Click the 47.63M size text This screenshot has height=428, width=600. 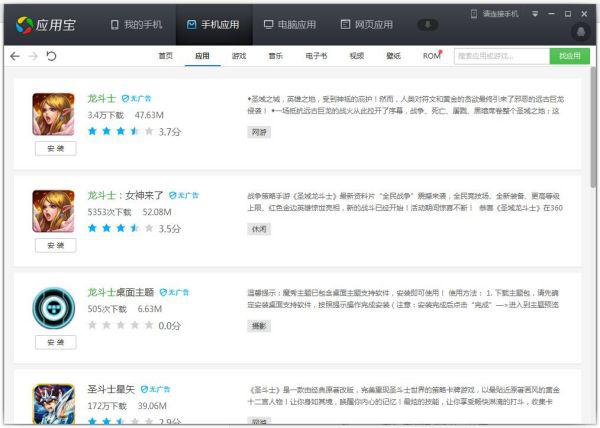tap(149, 115)
